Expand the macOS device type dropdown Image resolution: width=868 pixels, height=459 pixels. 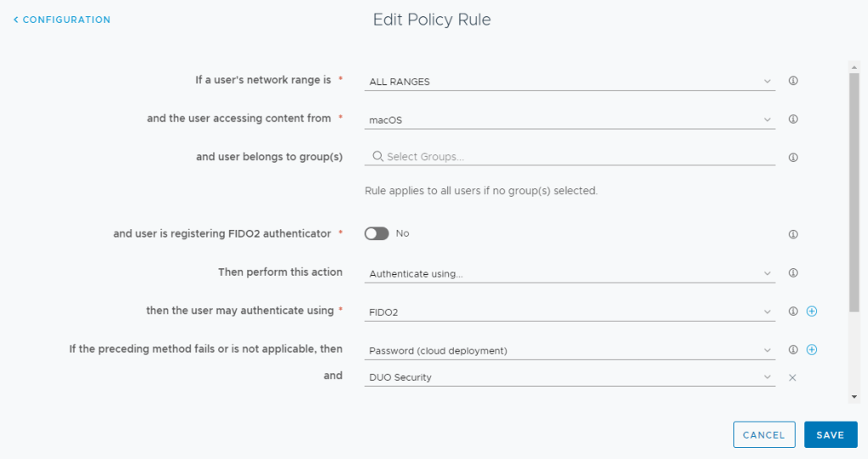(569, 120)
